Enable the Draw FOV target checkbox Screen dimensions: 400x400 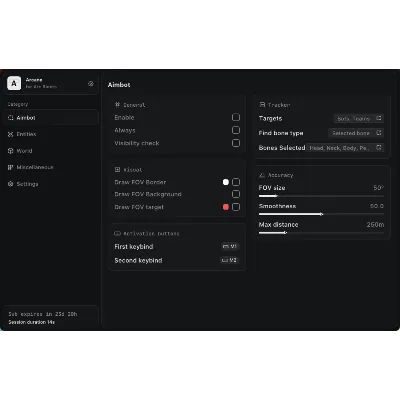(236, 207)
